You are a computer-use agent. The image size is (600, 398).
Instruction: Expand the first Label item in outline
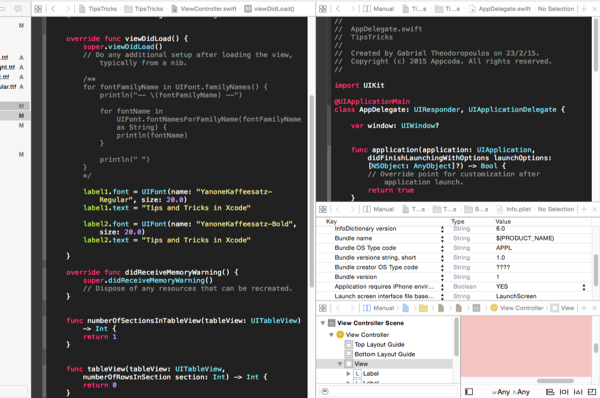pyautogui.click(x=348, y=374)
